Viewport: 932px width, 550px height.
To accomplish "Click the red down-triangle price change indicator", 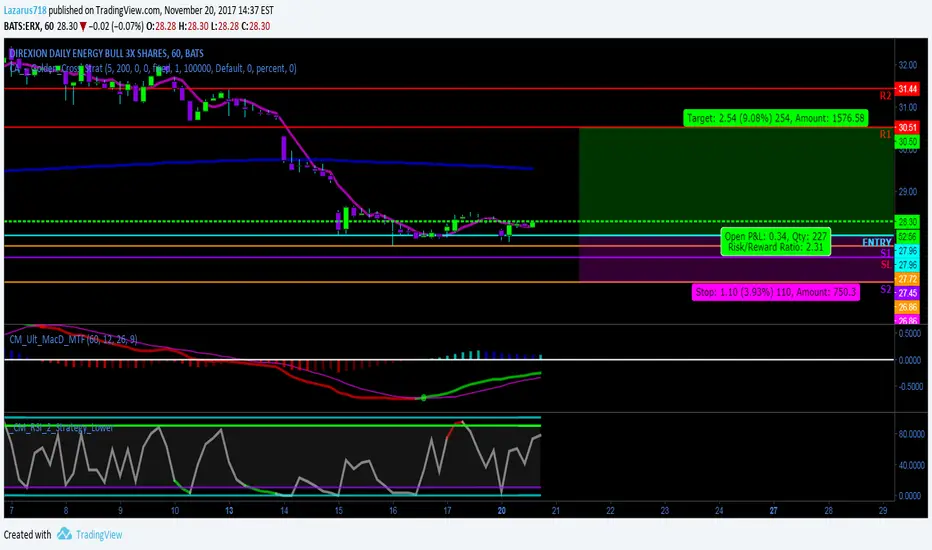I will (83, 26).
